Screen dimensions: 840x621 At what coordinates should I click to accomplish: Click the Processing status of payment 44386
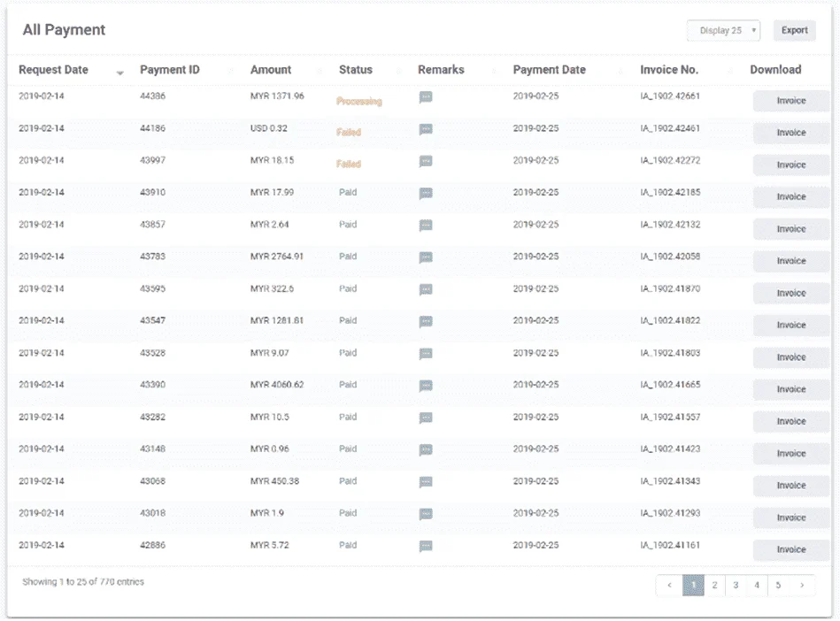tap(359, 101)
